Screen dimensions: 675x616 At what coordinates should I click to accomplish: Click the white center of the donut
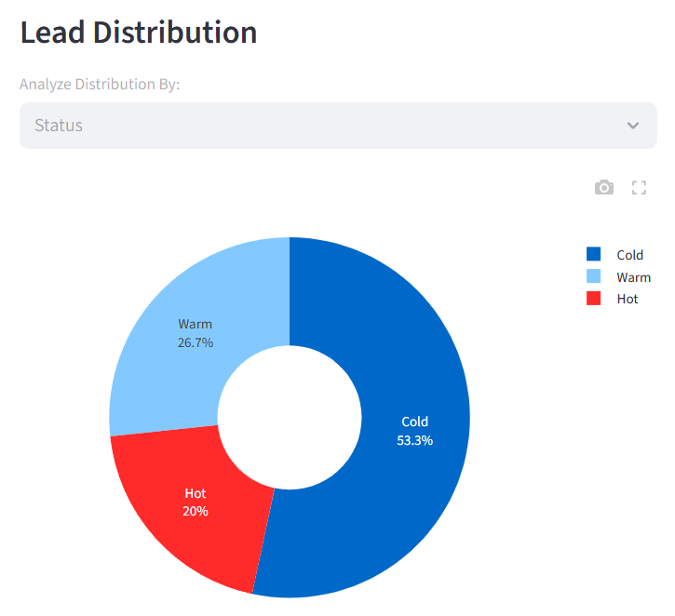point(290,417)
